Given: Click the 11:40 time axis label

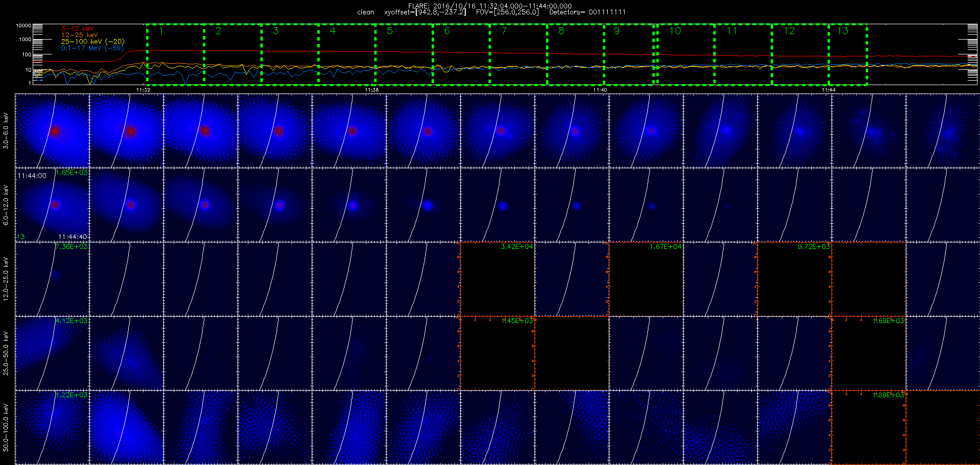Looking at the screenshot, I should [600, 90].
